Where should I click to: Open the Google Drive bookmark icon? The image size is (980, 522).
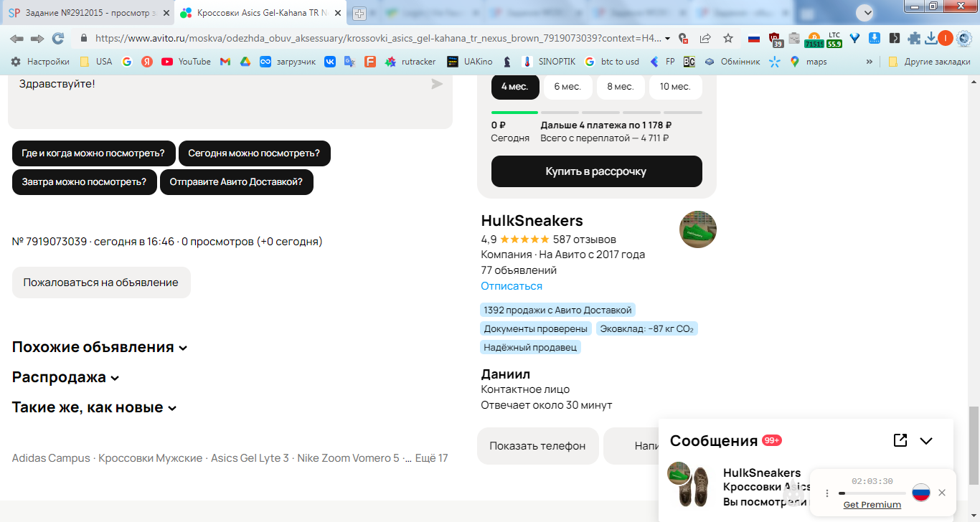pyautogui.click(x=245, y=62)
